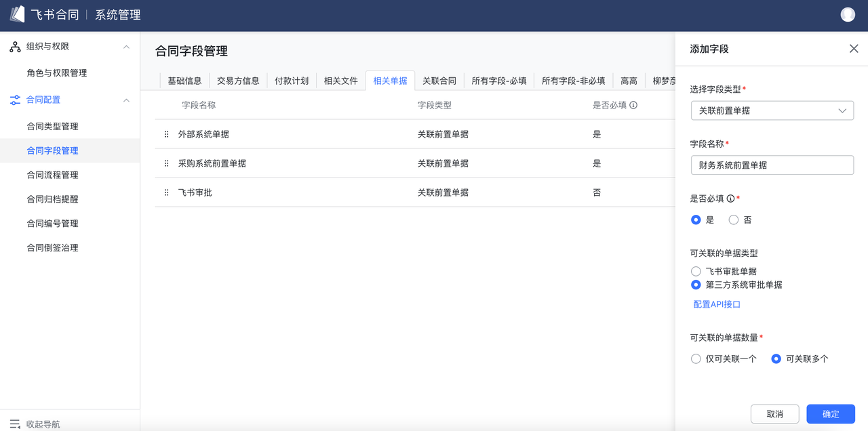Click the 飞书合同 logo icon
Image resolution: width=868 pixels, height=431 pixels.
(x=18, y=14)
